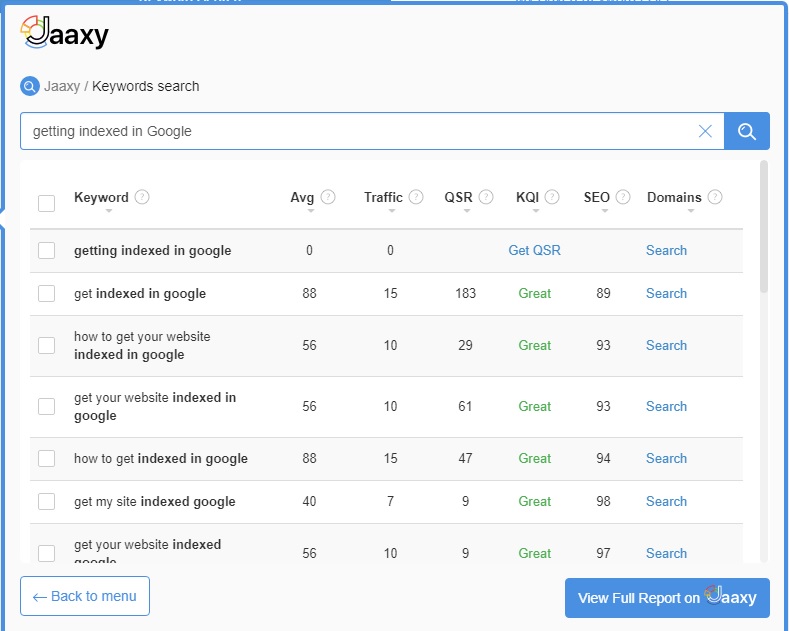Click the results list vertical scrollbar
789x631 pixels.
[764, 226]
